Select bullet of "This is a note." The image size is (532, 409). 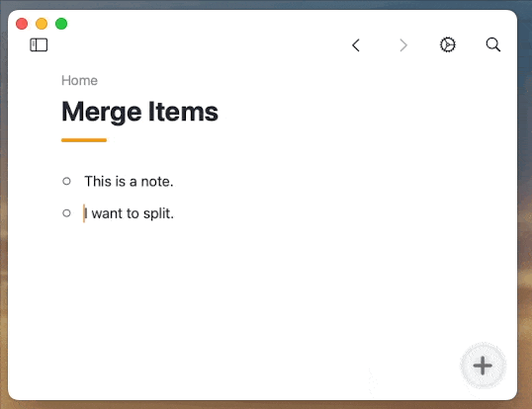coord(66,182)
